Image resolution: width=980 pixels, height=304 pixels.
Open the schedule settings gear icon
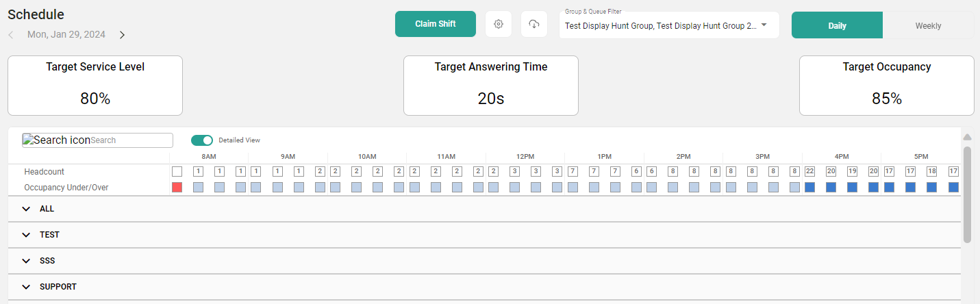point(499,24)
